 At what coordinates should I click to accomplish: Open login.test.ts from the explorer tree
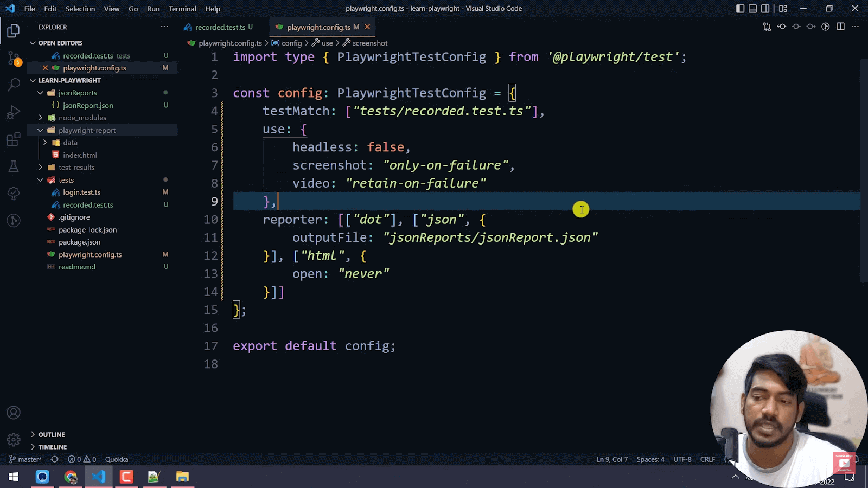(x=81, y=192)
